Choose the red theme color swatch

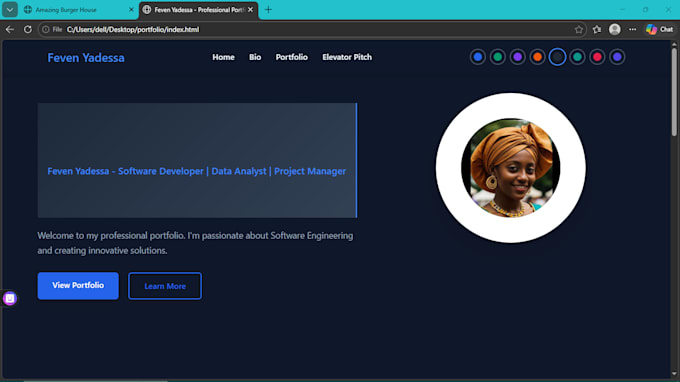[x=597, y=57]
